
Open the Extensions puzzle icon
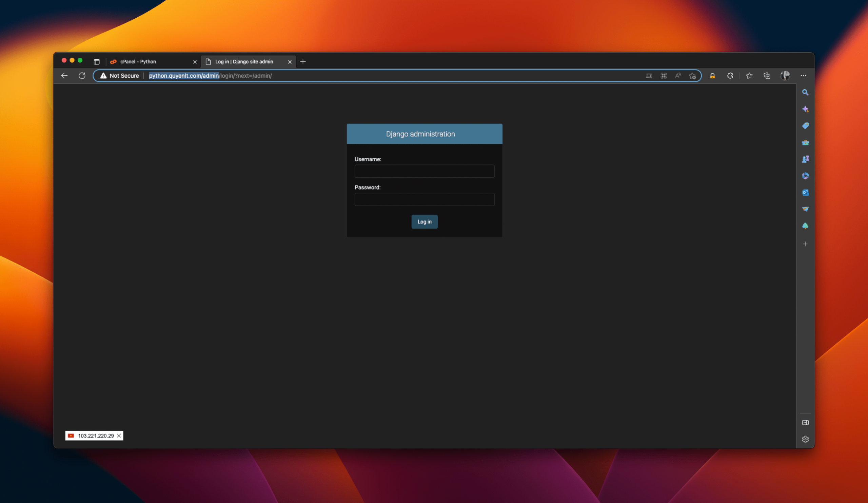tap(730, 76)
